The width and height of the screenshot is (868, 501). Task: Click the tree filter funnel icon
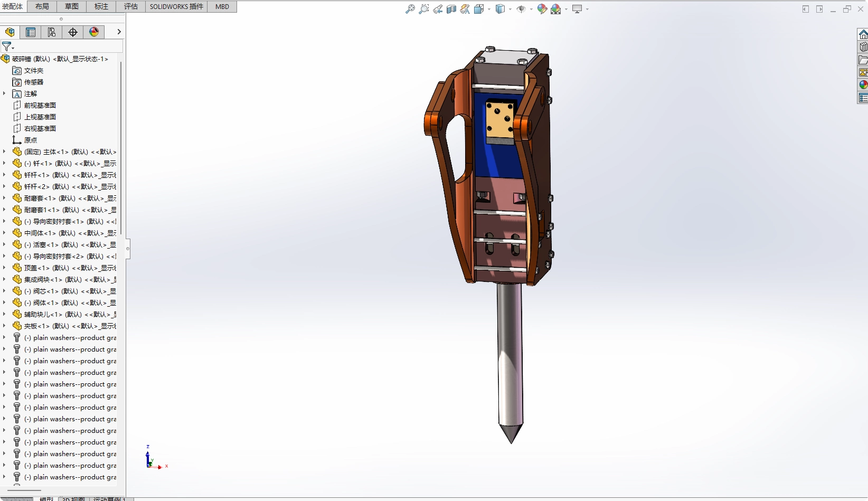[7, 46]
